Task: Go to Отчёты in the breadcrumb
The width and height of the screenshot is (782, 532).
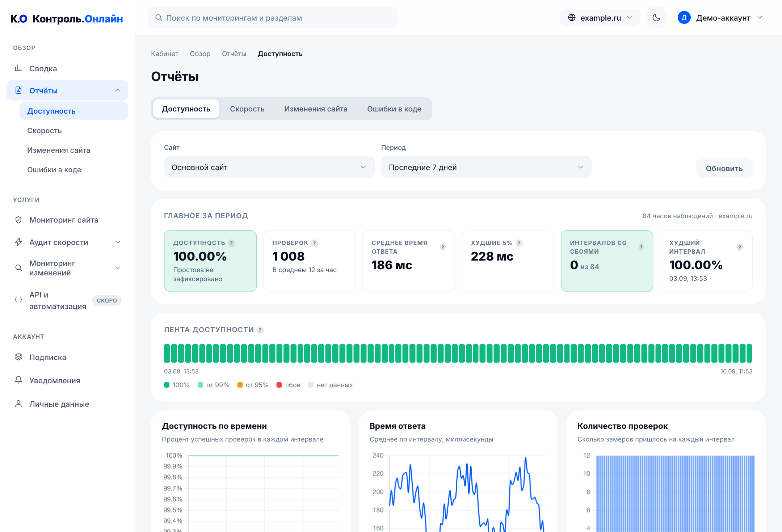Action: [234, 54]
